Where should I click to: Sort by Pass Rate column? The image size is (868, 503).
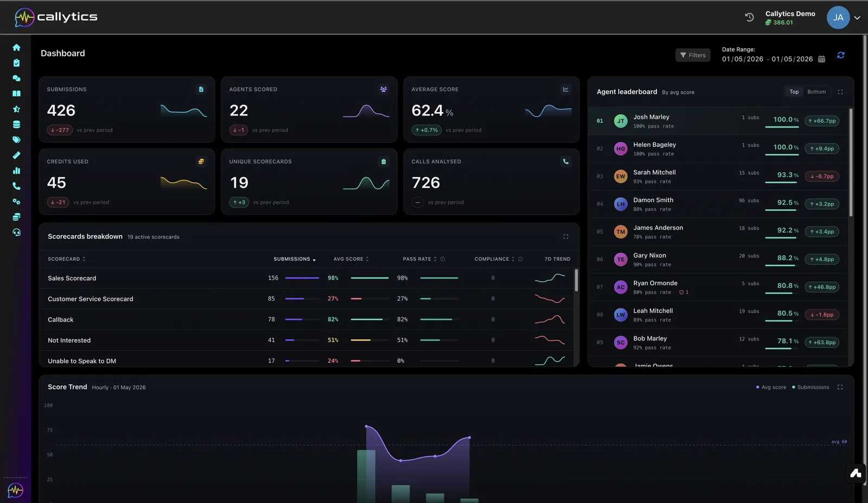click(x=419, y=259)
